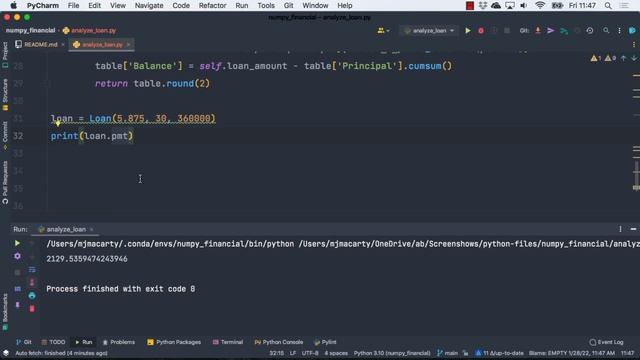Open the Python 3.10 interpreter selector
The width and height of the screenshot is (640, 360).
(x=392, y=353)
